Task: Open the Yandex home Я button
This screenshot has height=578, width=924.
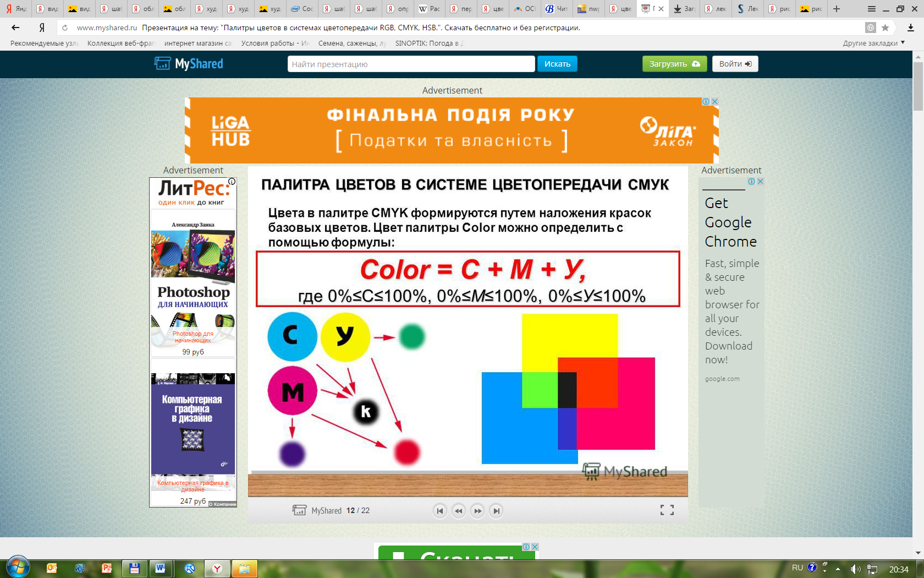Action: pos(42,28)
